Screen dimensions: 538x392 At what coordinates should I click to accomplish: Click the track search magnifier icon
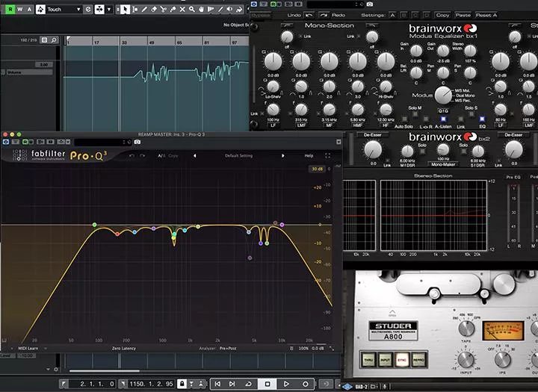click(x=54, y=40)
